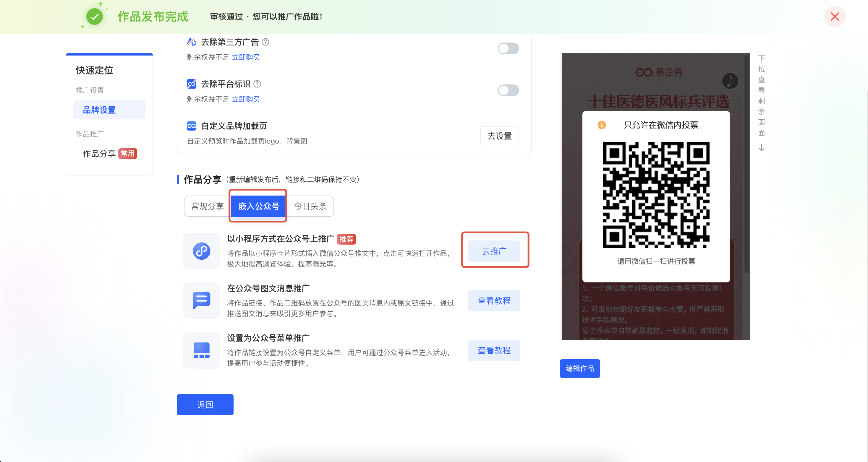
Task: Click the 自定义品牌加载页 icon
Action: pyautogui.click(x=191, y=126)
